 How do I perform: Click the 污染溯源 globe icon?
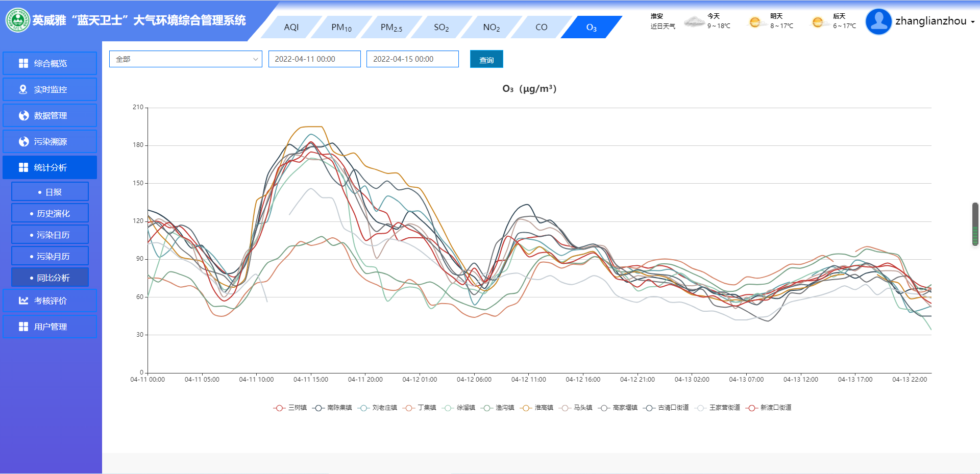point(23,141)
